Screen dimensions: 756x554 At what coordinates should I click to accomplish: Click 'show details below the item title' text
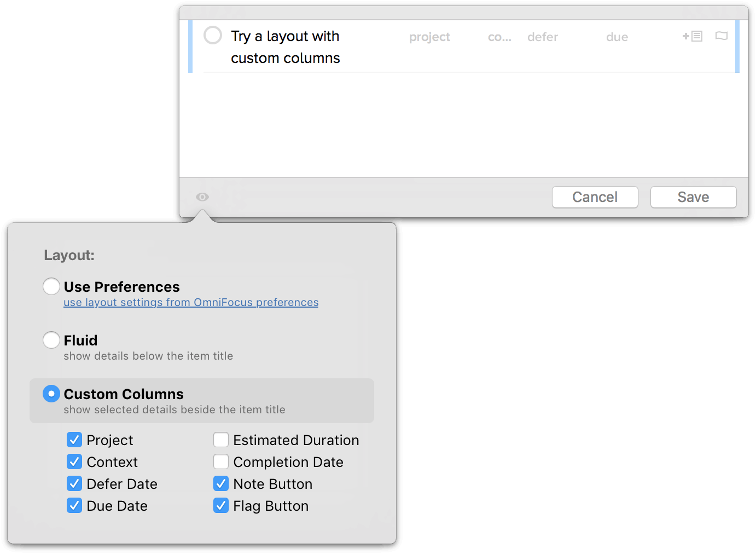(x=148, y=356)
